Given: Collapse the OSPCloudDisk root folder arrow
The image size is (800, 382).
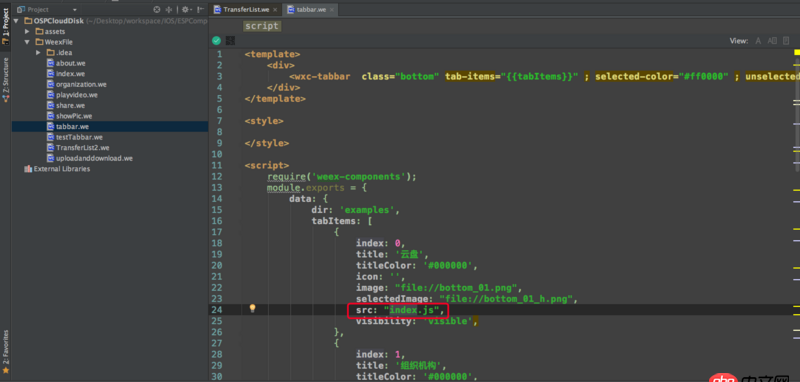Looking at the screenshot, I should click(x=16, y=21).
